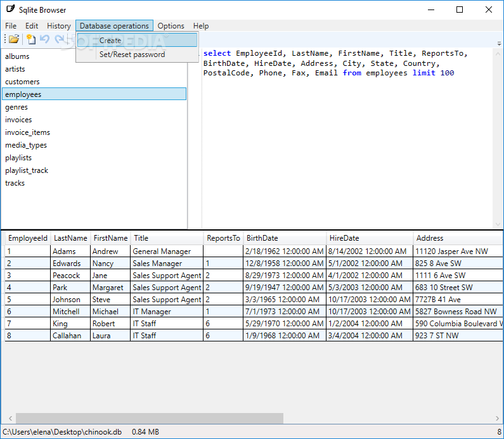Open a database with the folder icon
This screenshot has width=504, height=439.
coord(14,39)
